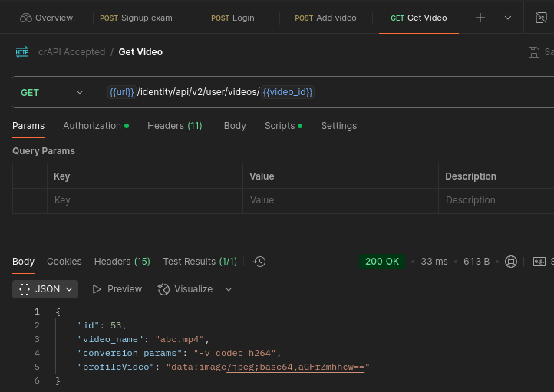This screenshot has height=392, width=554.
Task: Click the query param Description input field
Action: click(x=496, y=200)
